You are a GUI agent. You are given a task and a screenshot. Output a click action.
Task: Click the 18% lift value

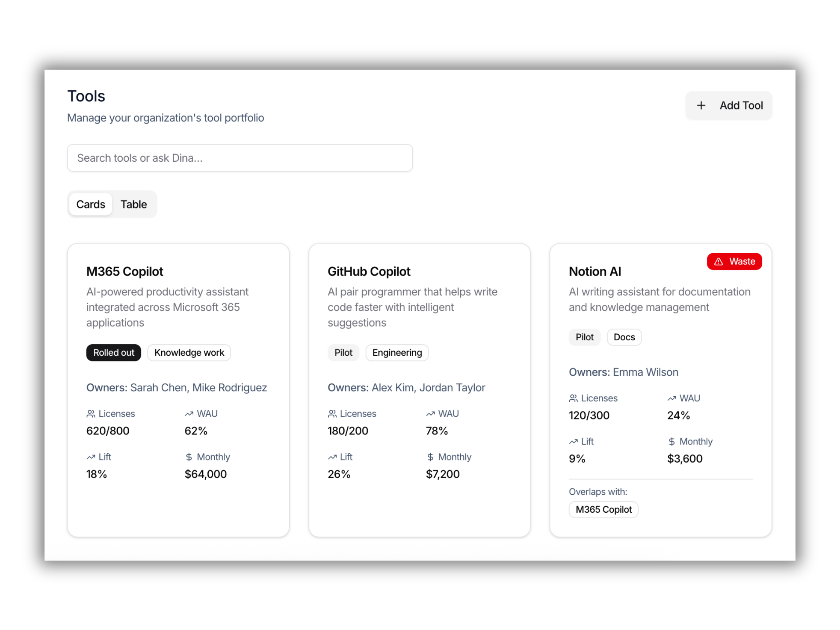pyautogui.click(x=96, y=474)
